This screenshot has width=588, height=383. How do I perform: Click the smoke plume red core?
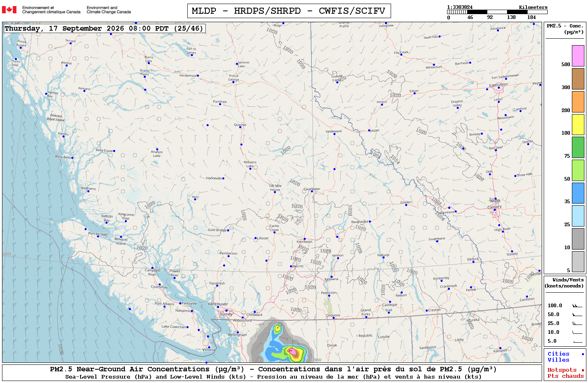[292, 352]
